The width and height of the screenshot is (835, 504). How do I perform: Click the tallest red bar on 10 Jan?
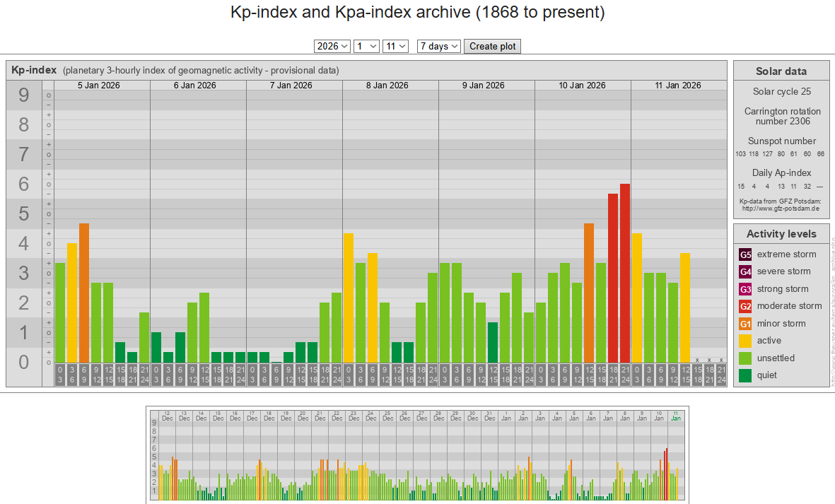coord(625,273)
